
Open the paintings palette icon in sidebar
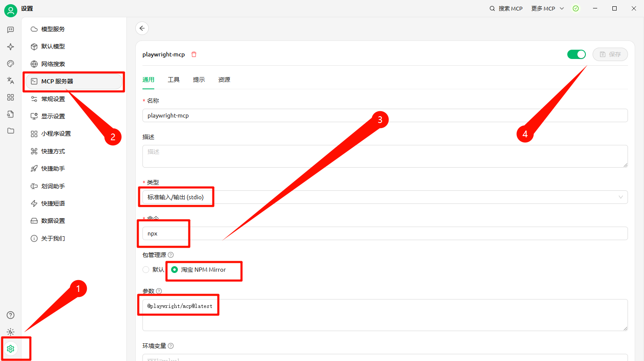click(11, 64)
